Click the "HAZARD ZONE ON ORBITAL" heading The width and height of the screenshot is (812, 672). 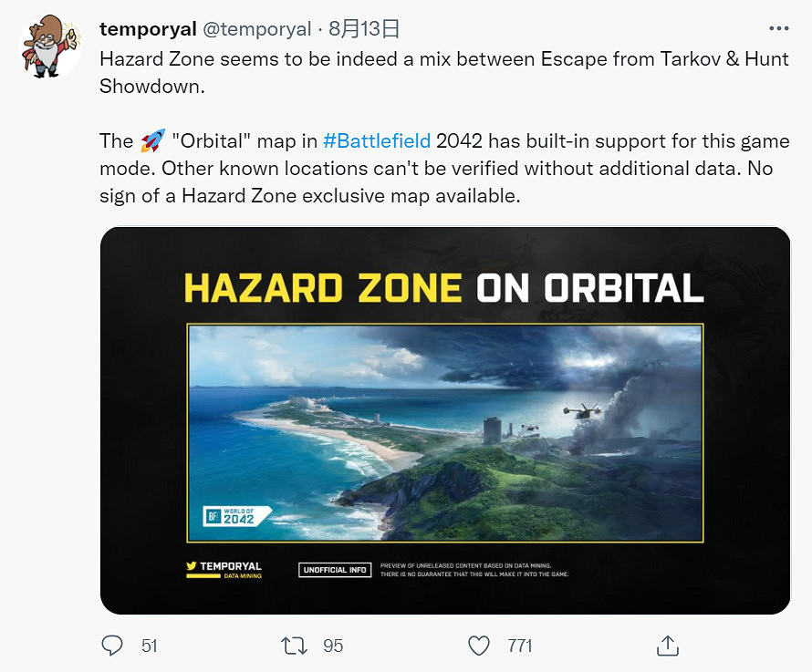click(x=443, y=288)
